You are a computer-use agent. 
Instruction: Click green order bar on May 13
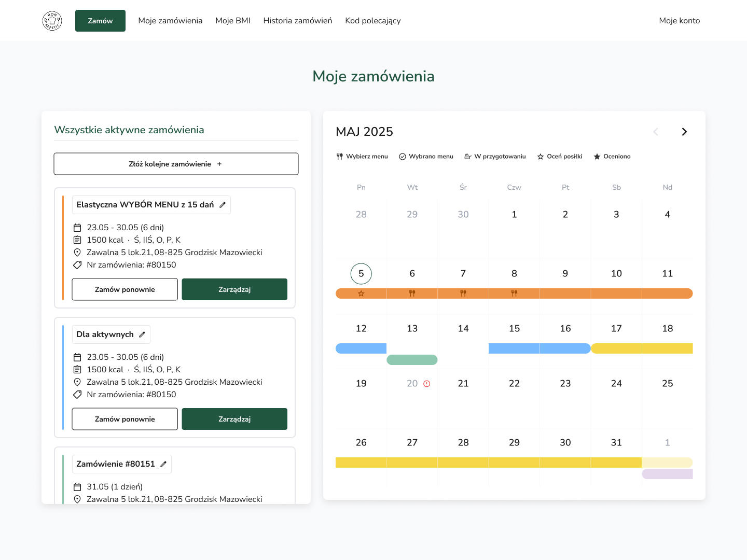[412, 360]
